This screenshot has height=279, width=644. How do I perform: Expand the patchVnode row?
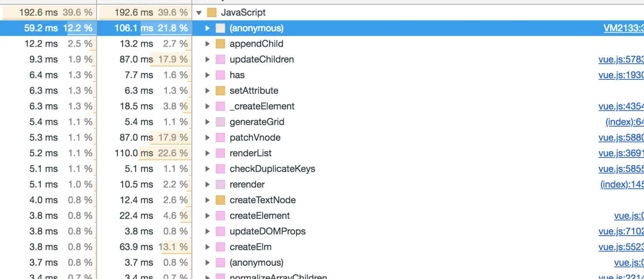[207, 138]
